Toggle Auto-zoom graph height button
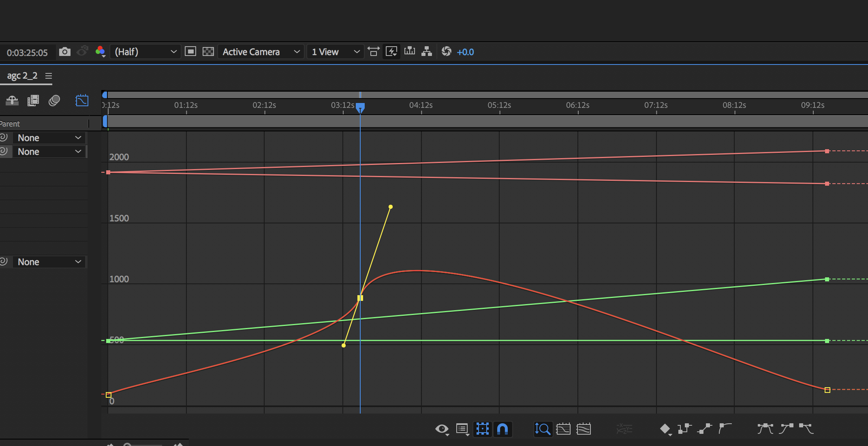868x446 pixels. [x=543, y=429]
